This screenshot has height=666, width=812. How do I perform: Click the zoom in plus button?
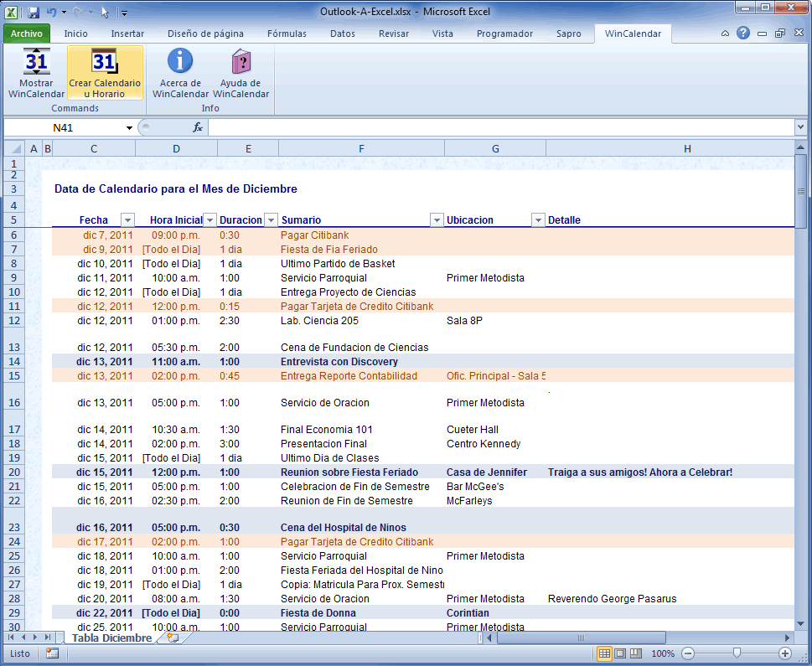point(785,653)
